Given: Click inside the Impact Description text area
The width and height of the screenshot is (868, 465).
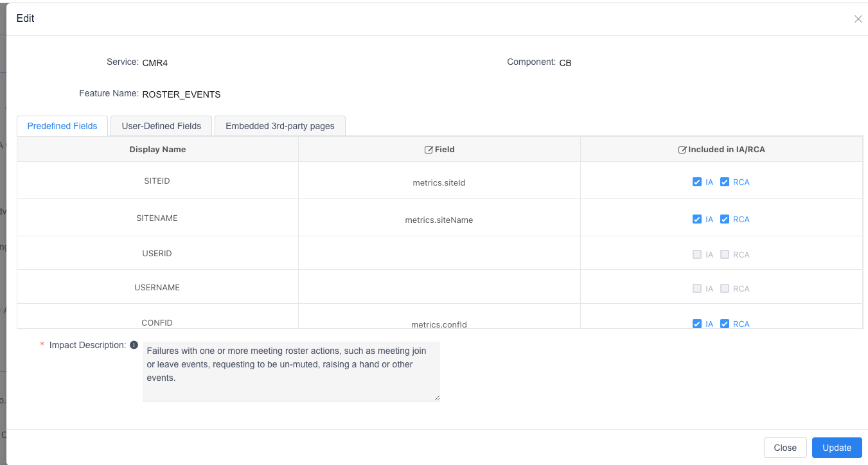Looking at the screenshot, I should click(291, 371).
